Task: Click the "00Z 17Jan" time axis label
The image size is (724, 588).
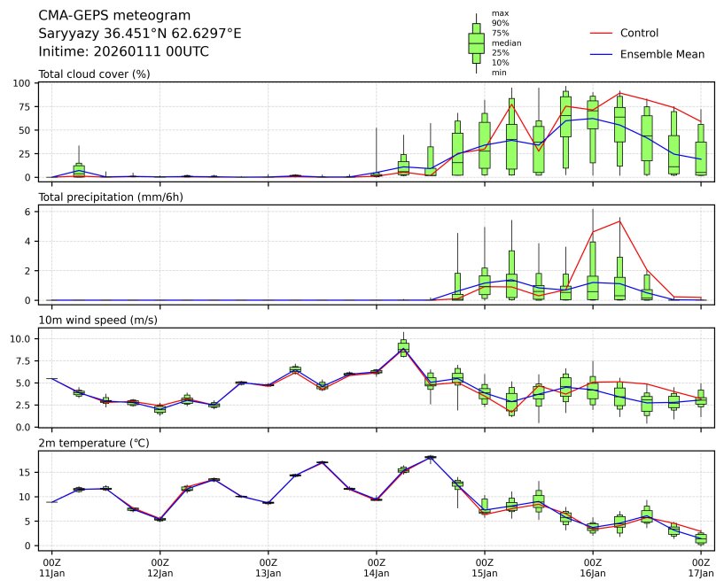Action: 701,569
